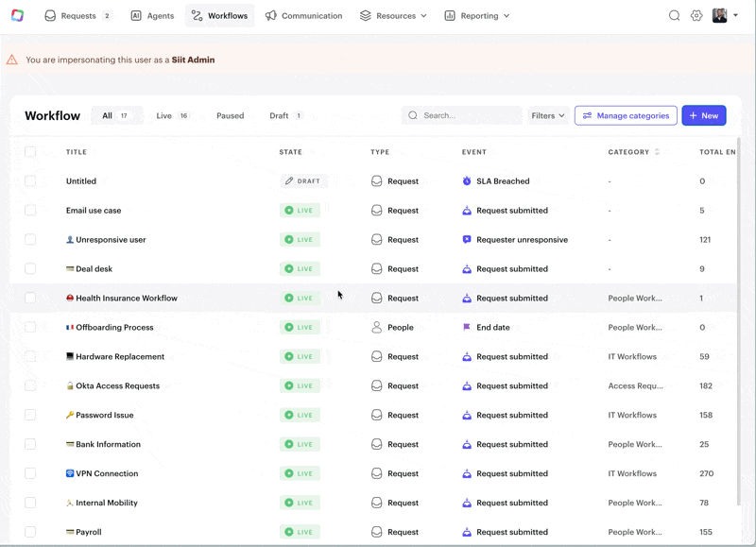Click the user avatar in the top bar
The height and width of the screenshot is (547, 756).
[x=720, y=16]
